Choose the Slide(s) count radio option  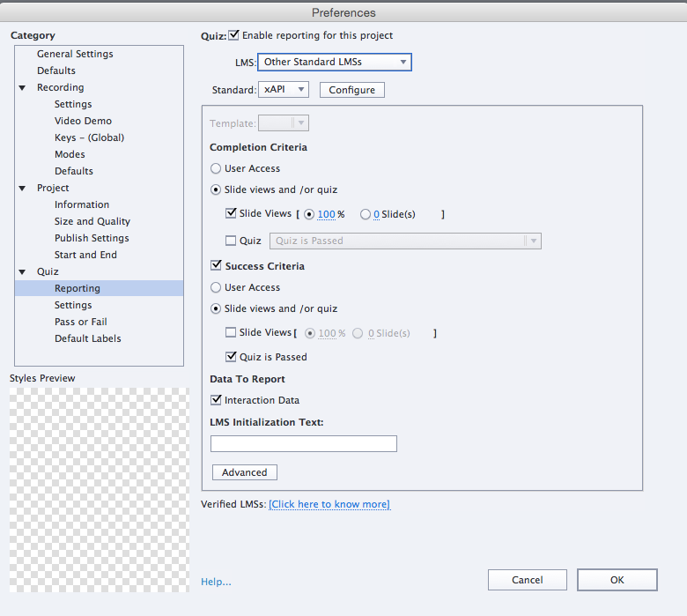point(366,214)
